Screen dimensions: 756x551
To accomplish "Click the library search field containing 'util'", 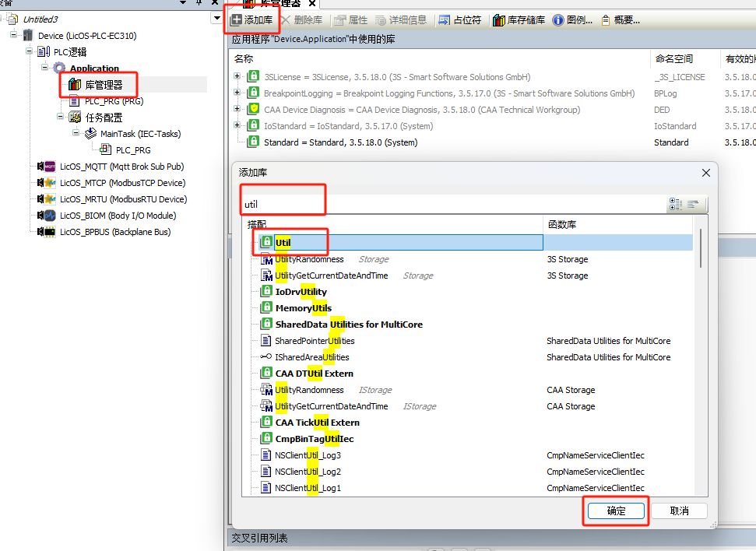I will click(452, 204).
